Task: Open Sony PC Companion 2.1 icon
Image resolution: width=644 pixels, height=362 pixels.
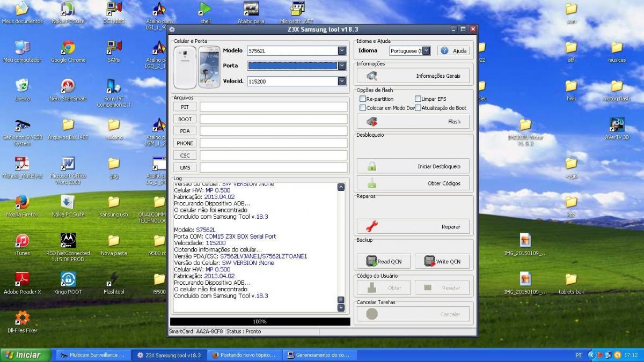Action: 114,93
